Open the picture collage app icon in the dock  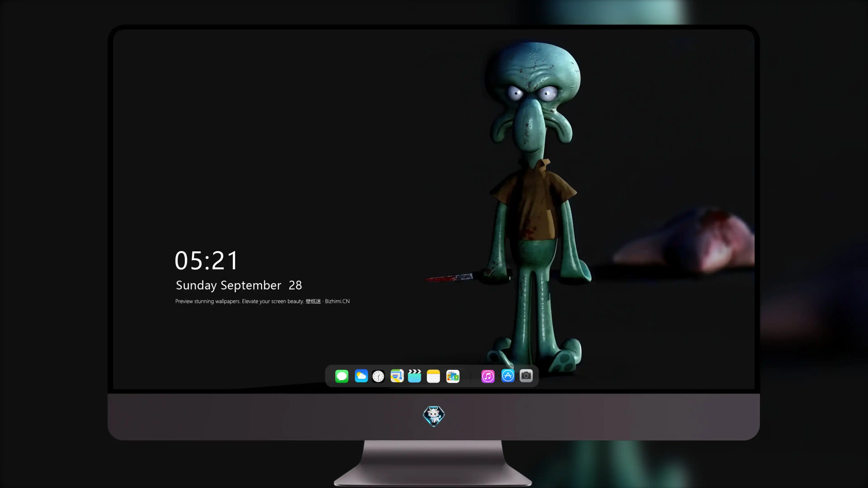(453, 376)
